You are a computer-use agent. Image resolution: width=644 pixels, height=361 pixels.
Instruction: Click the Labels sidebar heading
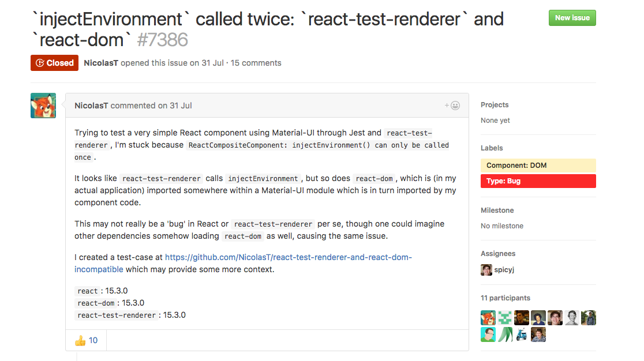tap(492, 148)
